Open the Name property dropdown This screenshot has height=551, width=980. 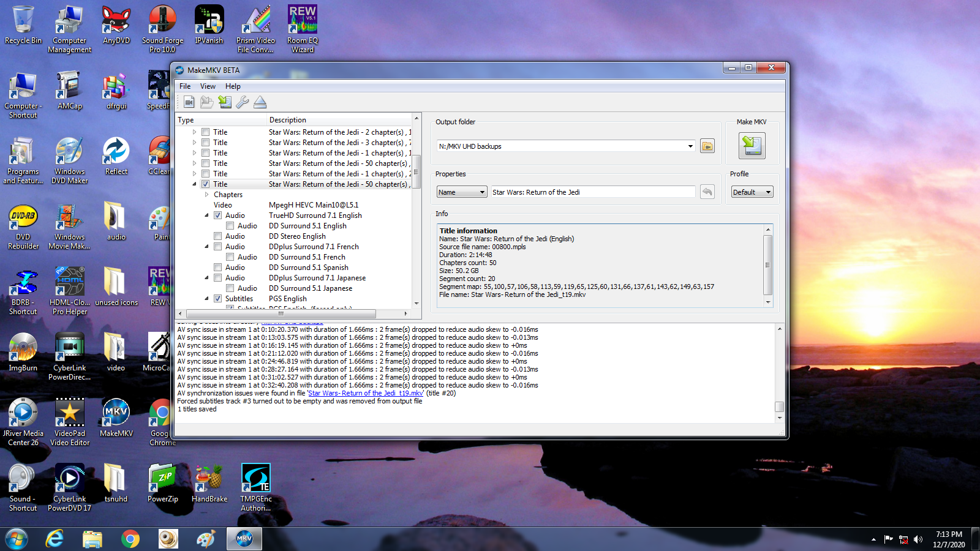point(462,192)
